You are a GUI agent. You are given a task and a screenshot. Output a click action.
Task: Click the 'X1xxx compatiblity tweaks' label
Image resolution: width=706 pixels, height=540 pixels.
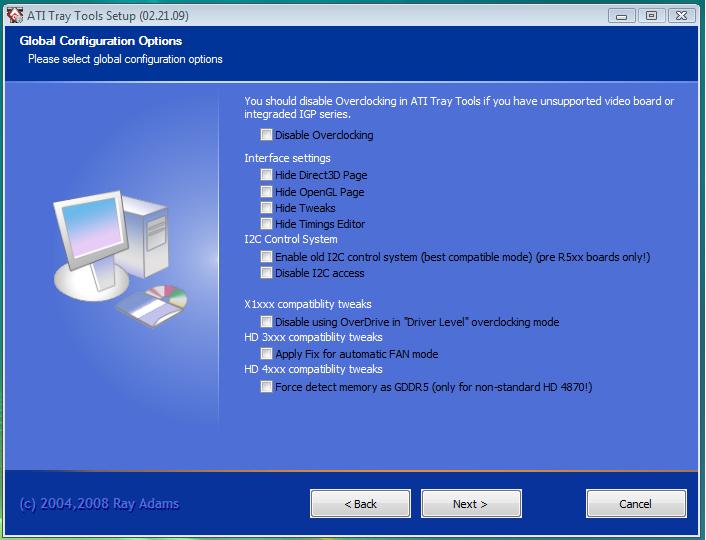coord(308,304)
